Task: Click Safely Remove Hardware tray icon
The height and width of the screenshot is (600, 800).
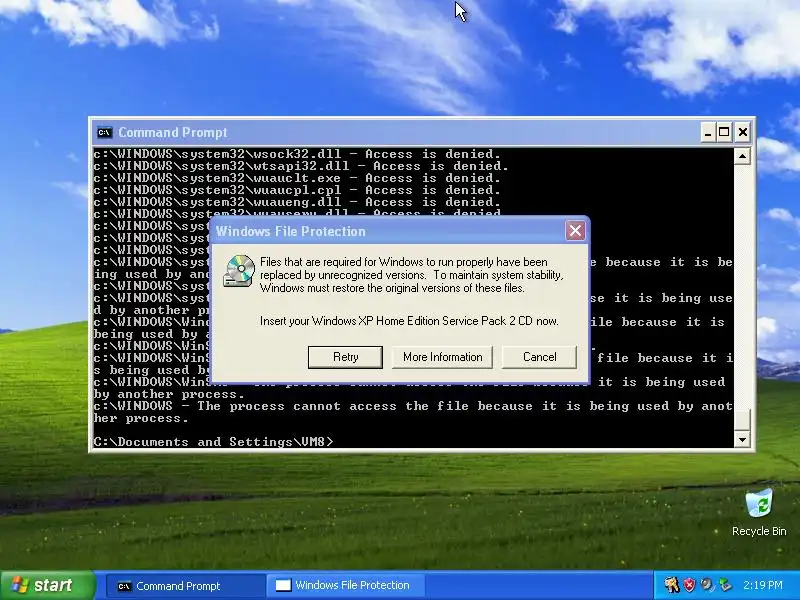Action: [x=724, y=585]
